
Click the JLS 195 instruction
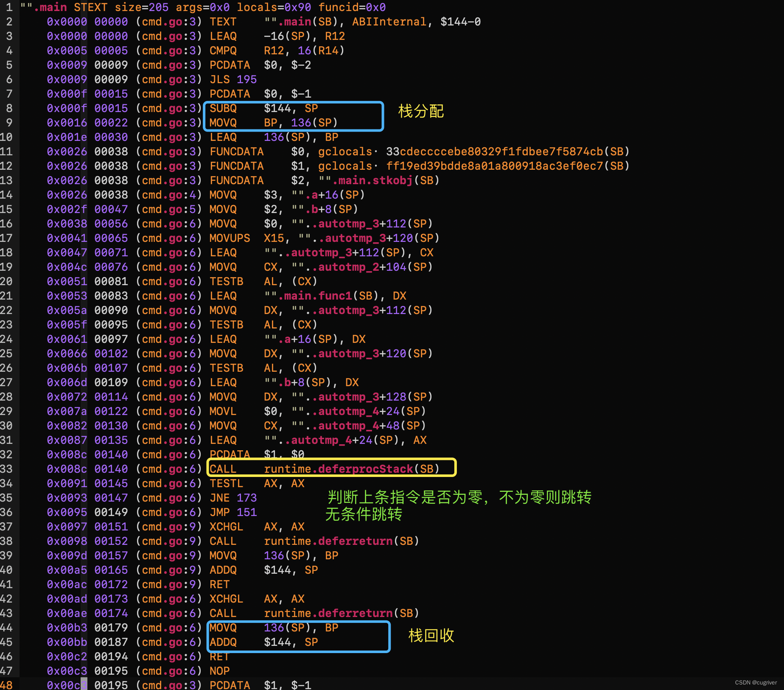pos(233,79)
